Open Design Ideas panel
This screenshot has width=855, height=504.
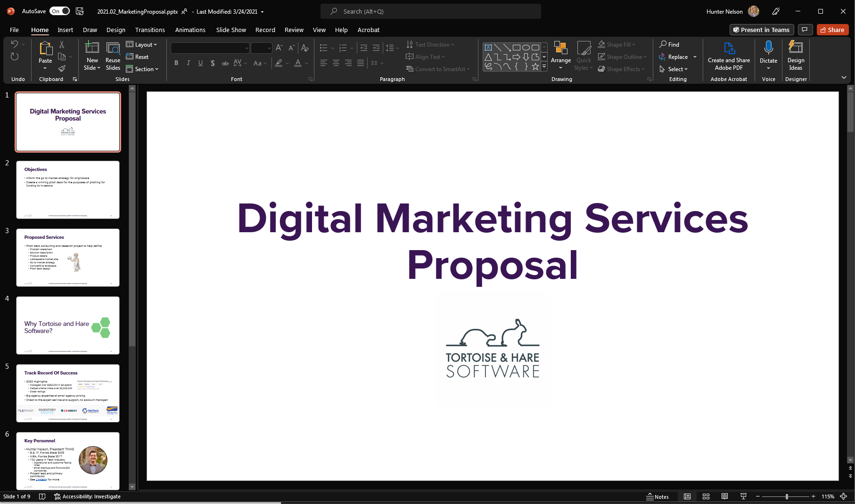[x=795, y=55]
